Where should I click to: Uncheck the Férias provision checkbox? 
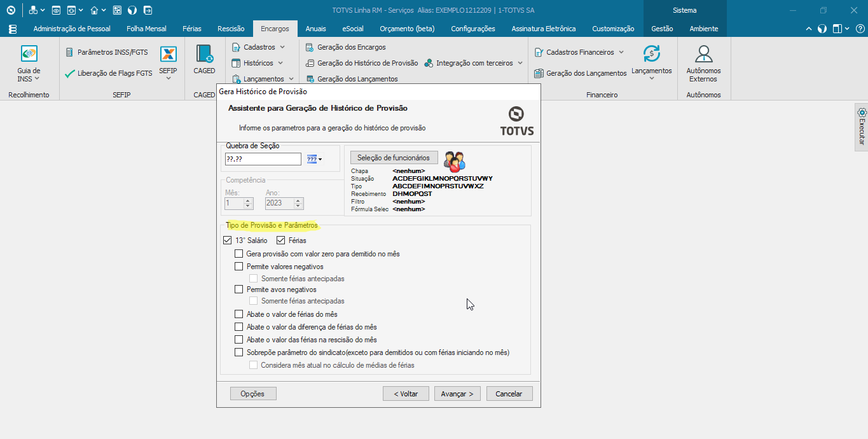pos(281,240)
